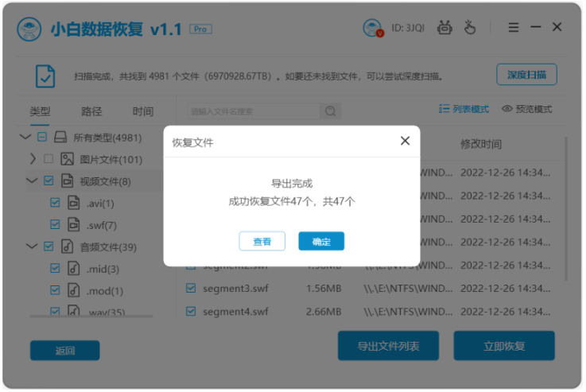586x392 pixels.
Task: Uncheck the 音频文件(39) checkbox
Action: click(49, 246)
